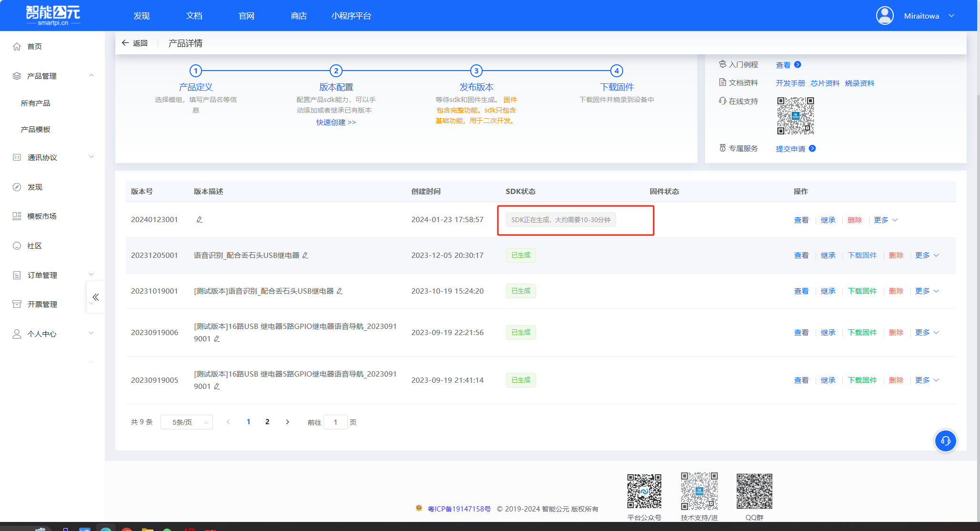Image resolution: width=980 pixels, height=531 pixels.
Task: Click the 粤ICP备19147158号 link
Action: [459, 509]
